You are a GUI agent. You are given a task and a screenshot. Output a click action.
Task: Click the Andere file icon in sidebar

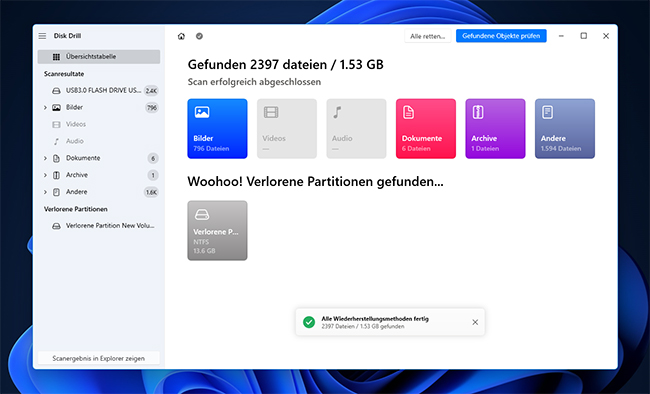click(x=56, y=192)
